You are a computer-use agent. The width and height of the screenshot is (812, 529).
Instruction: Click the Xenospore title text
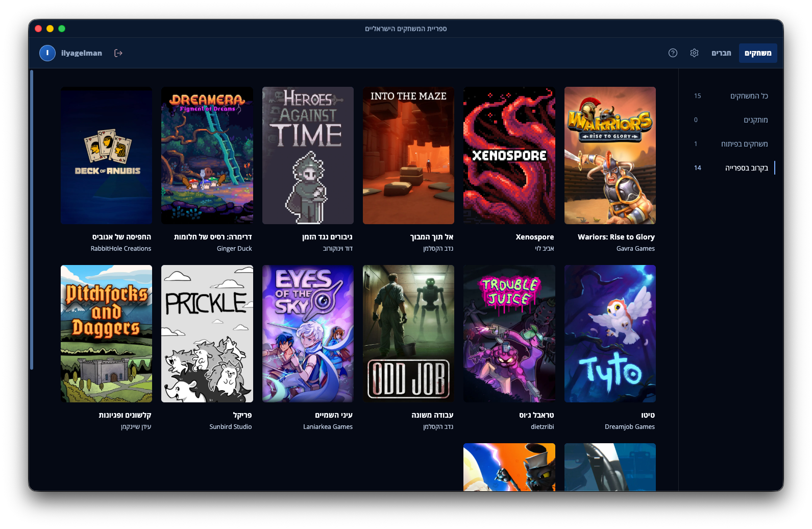tap(535, 237)
